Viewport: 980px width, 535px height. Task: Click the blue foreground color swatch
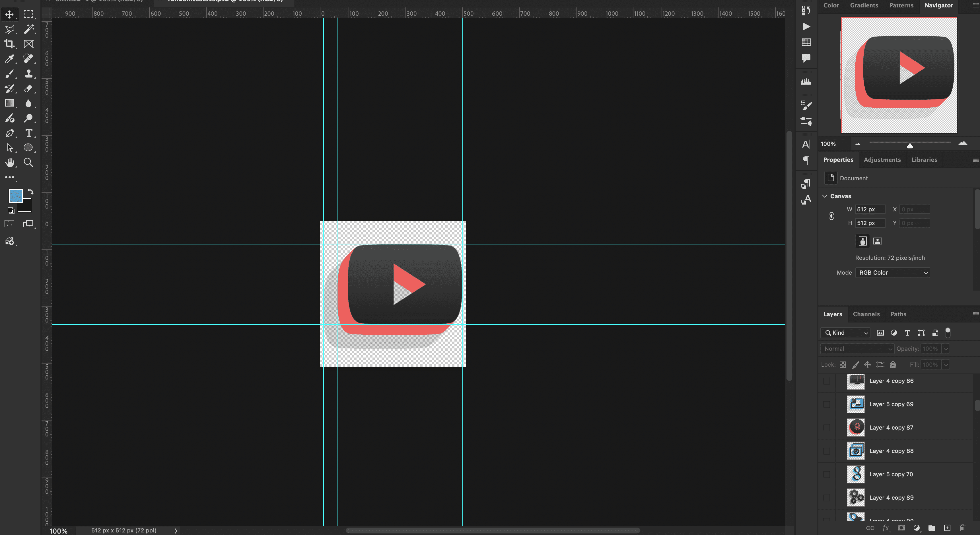16,196
